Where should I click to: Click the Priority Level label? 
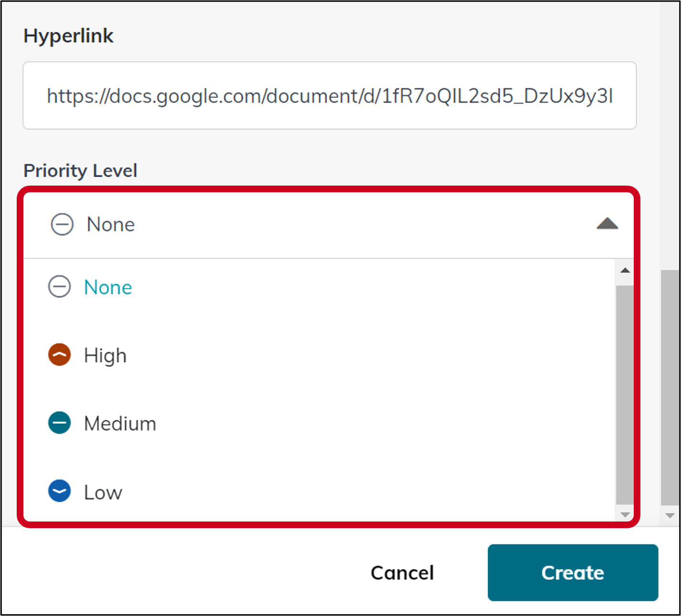pos(80,170)
